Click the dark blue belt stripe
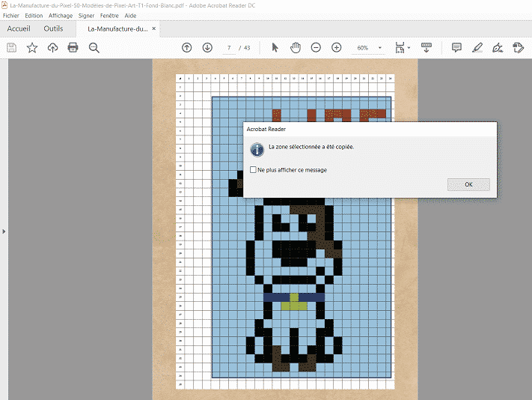The image size is (532, 400). [294, 297]
